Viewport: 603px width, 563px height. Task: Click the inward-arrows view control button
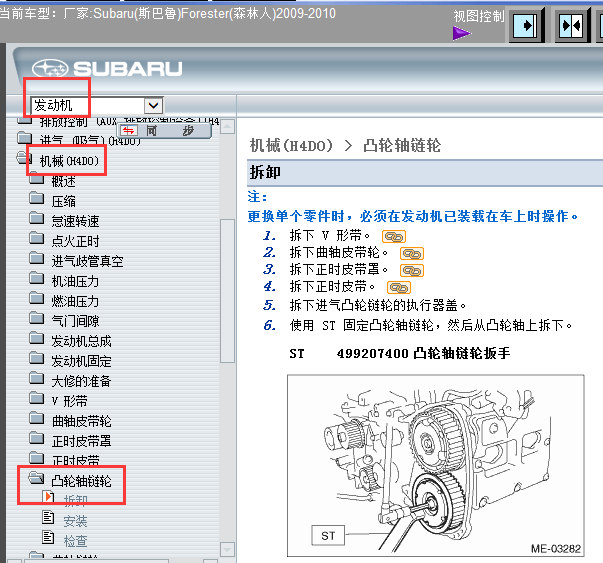(x=572, y=26)
